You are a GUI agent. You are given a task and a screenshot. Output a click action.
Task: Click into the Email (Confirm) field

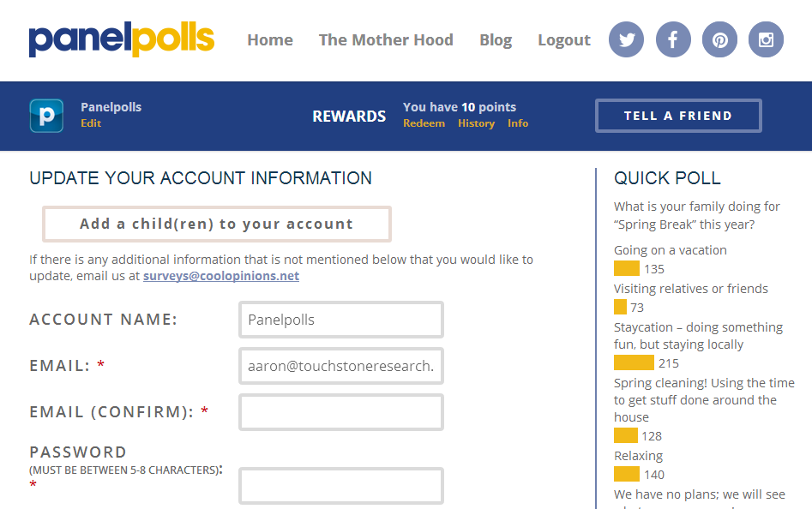340,412
